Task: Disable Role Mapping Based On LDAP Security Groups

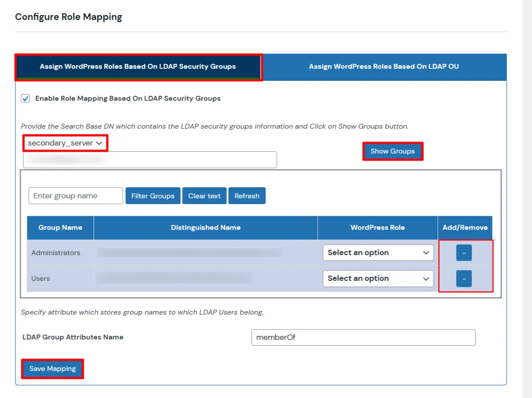Action: point(25,99)
